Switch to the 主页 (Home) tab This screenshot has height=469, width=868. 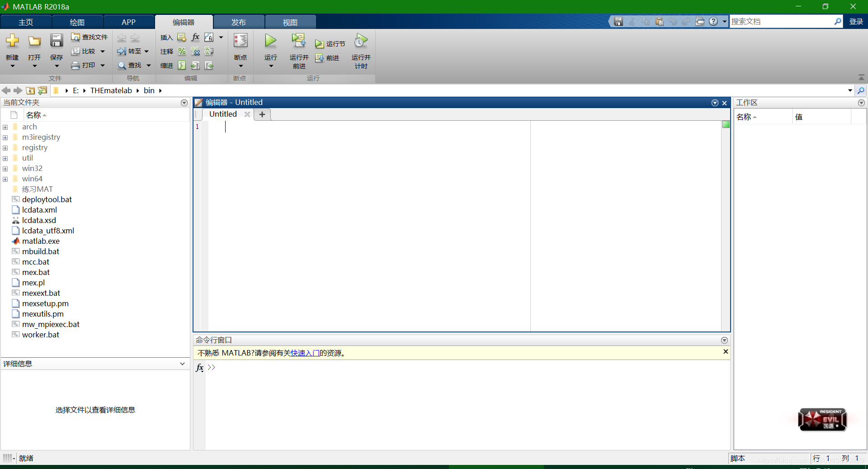click(26, 22)
